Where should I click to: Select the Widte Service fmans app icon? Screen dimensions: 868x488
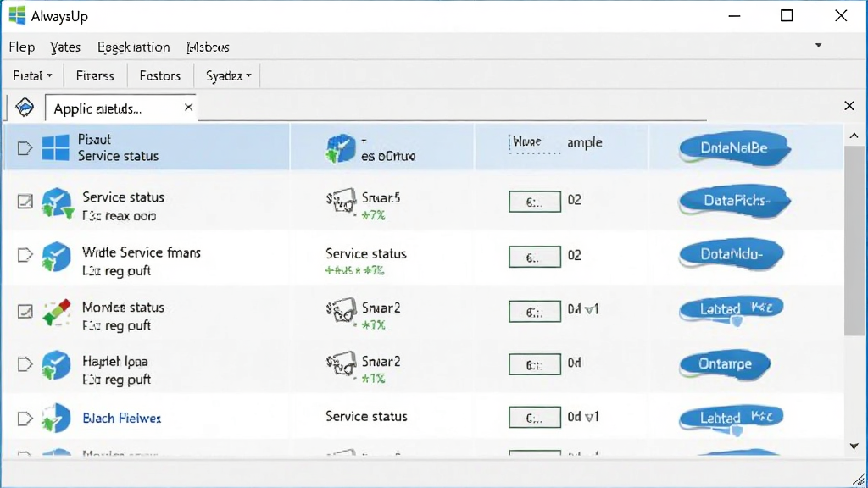(56, 258)
